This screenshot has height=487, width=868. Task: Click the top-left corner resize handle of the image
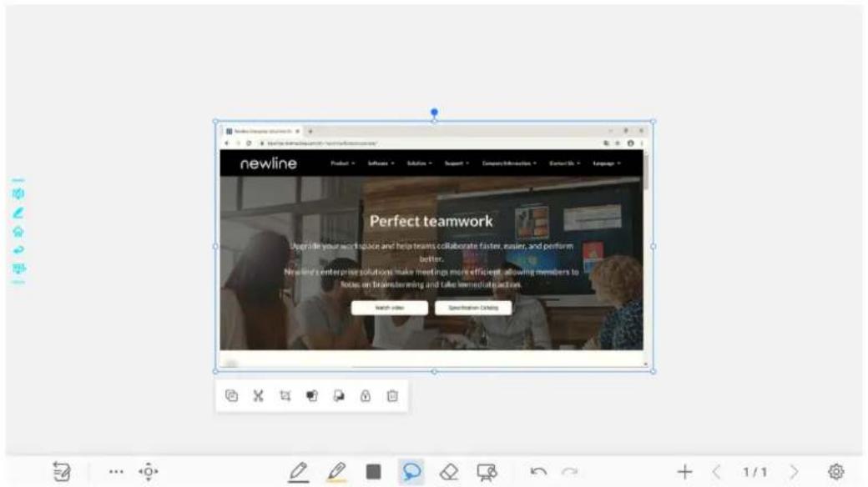click(x=215, y=121)
